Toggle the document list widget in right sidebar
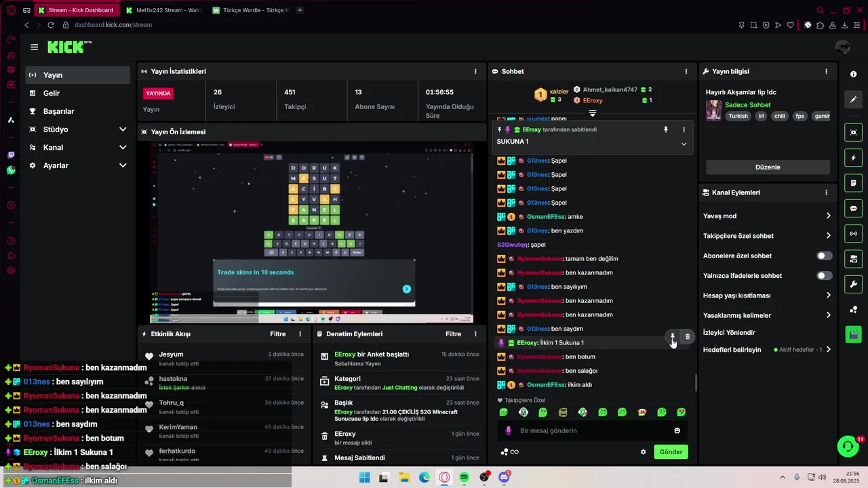The image size is (868, 488). pyautogui.click(x=853, y=183)
